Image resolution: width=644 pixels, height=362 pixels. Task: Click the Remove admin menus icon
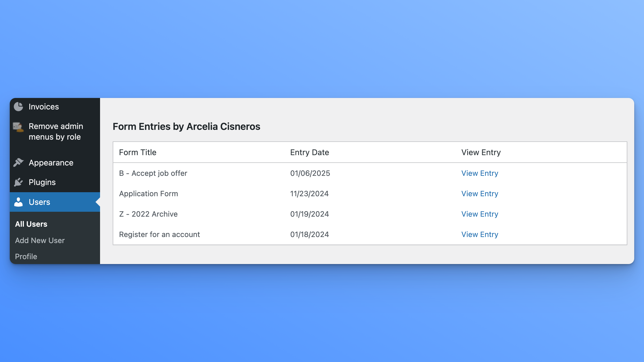click(18, 127)
